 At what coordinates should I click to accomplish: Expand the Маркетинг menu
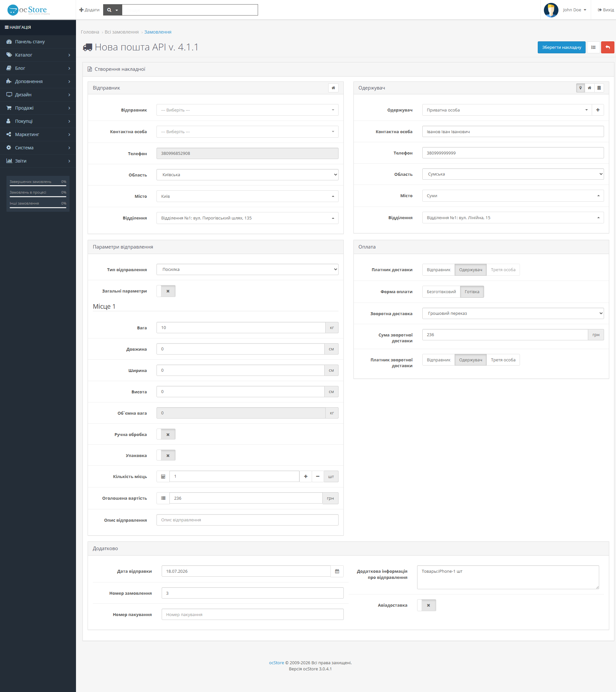click(38, 134)
